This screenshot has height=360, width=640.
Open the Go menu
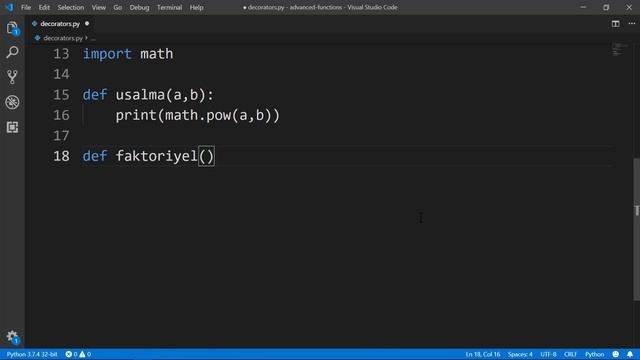click(x=118, y=7)
